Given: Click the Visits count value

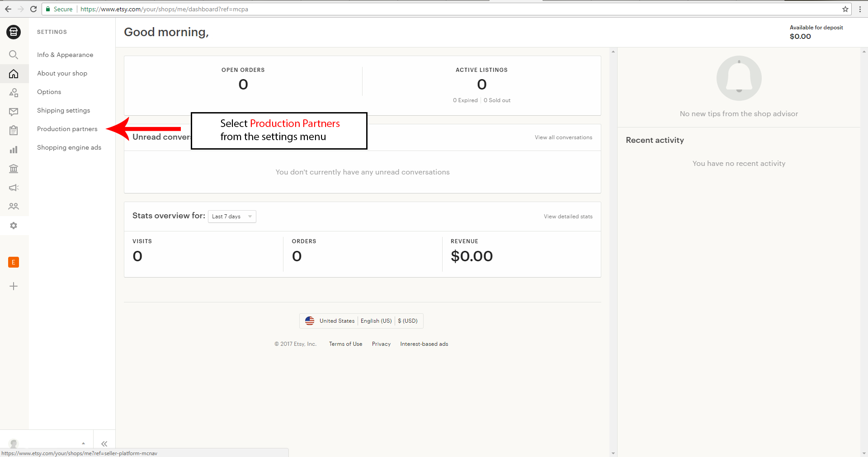Looking at the screenshot, I should pyautogui.click(x=137, y=256).
